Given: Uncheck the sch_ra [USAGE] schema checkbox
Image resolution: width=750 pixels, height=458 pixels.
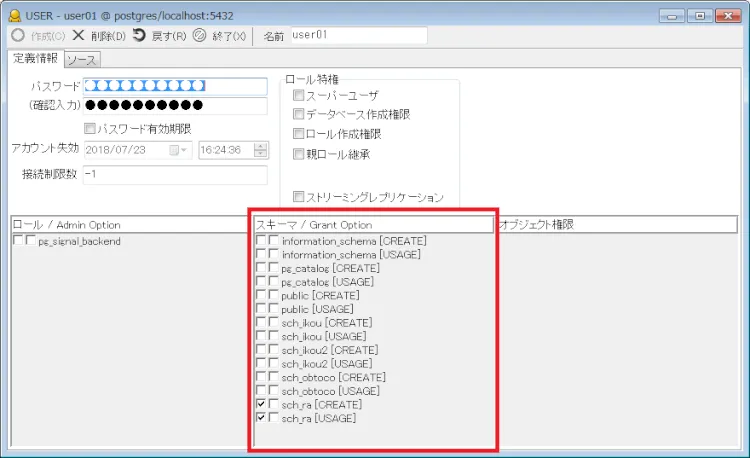Looking at the screenshot, I should 261,417.
